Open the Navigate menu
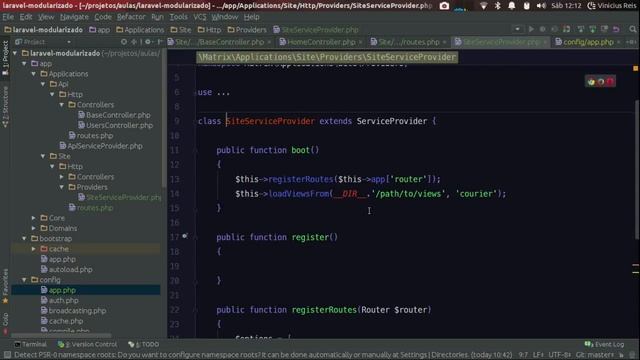Screen dimensions: 640x360 [74, 17]
